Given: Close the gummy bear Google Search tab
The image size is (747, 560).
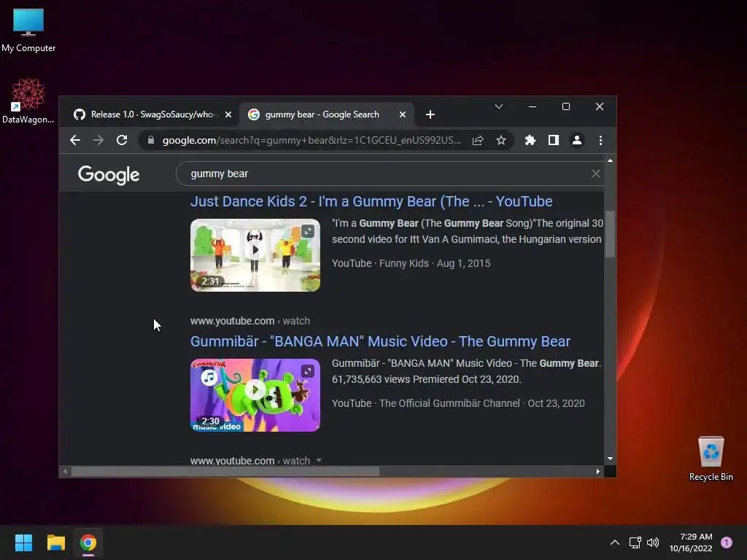Looking at the screenshot, I should 403,114.
